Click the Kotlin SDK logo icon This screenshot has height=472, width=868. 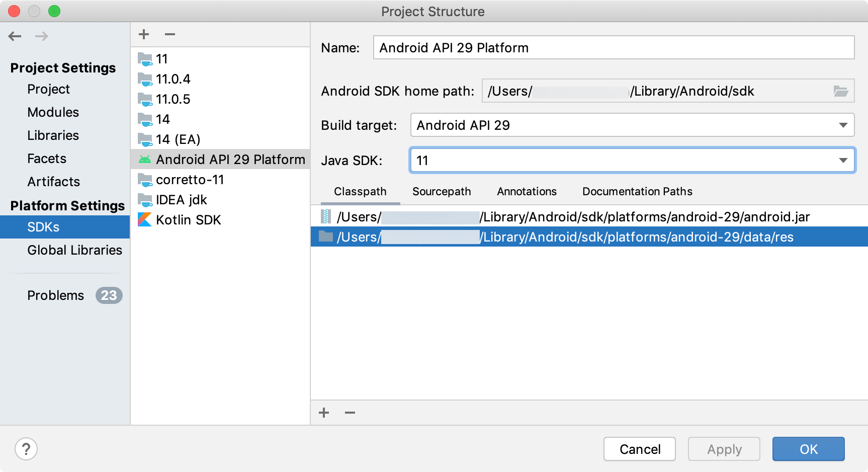pos(145,219)
